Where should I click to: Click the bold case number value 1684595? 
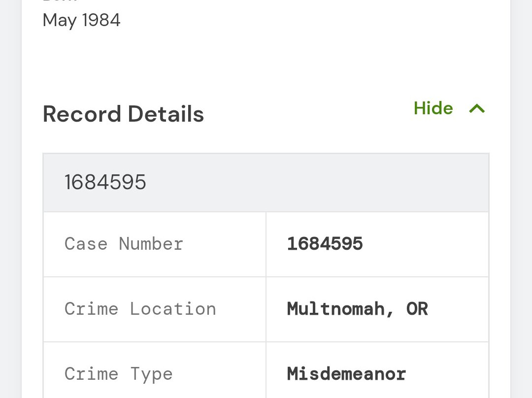point(325,244)
